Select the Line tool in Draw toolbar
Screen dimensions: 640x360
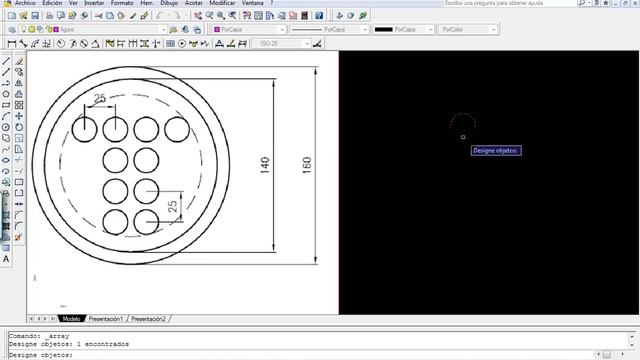click(6, 61)
